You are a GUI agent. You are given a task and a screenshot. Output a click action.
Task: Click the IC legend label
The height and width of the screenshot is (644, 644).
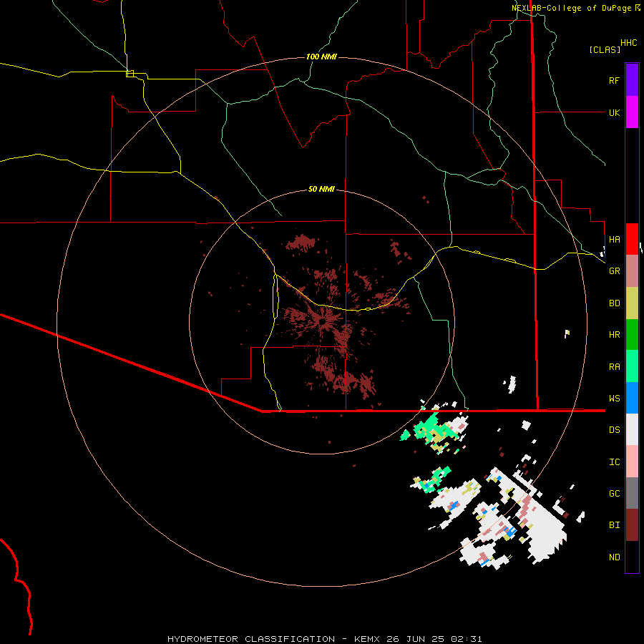pyautogui.click(x=614, y=462)
